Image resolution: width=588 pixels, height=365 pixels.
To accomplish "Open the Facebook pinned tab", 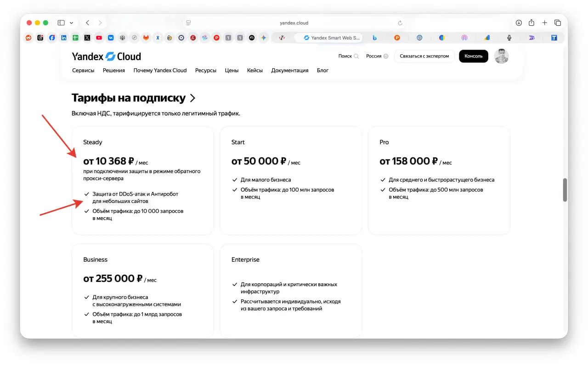I will click(52, 38).
